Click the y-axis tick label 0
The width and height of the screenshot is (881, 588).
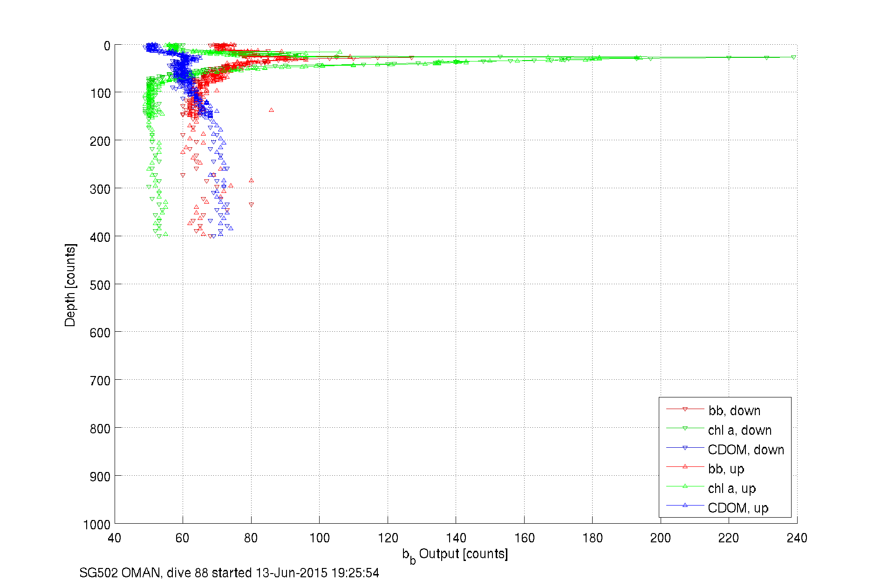coord(107,46)
